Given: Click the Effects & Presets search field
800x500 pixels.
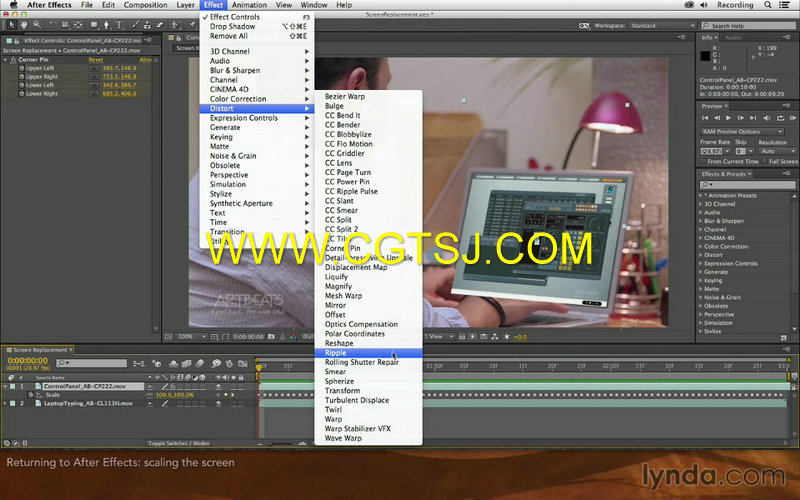Looking at the screenshot, I should 747,185.
